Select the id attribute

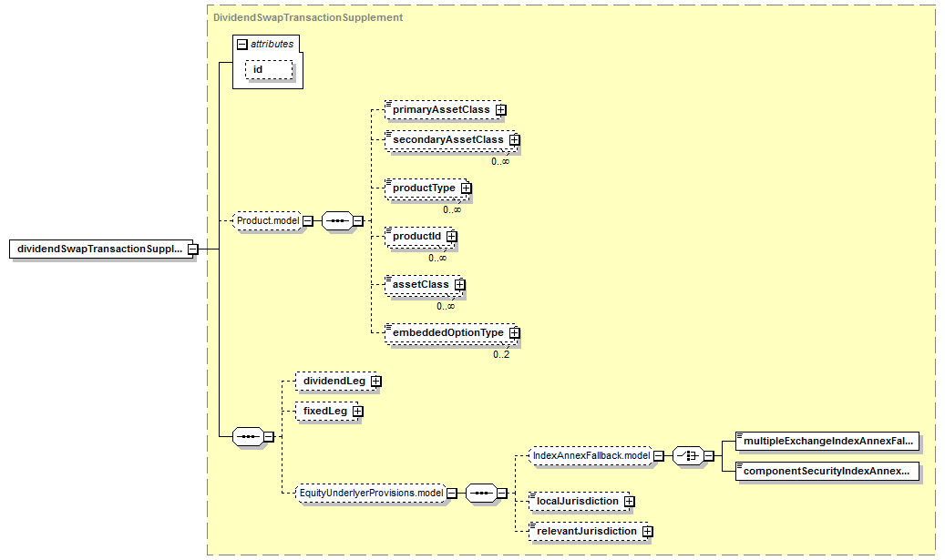point(269,70)
